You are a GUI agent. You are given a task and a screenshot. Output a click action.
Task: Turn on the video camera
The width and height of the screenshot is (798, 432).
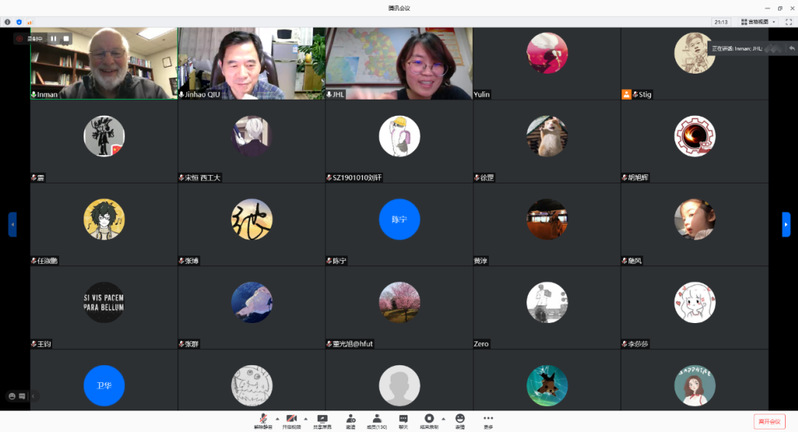coord(291,419)
